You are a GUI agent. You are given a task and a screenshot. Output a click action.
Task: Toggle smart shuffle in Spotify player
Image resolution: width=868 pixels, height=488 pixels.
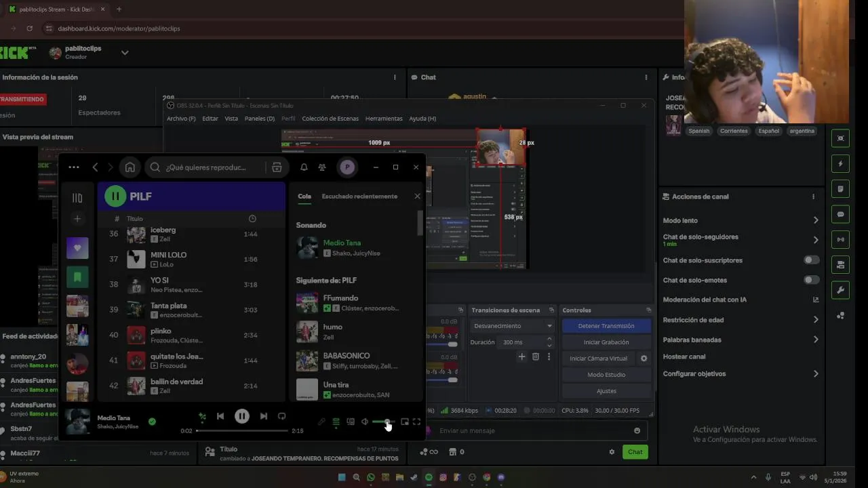click(202, 416)
